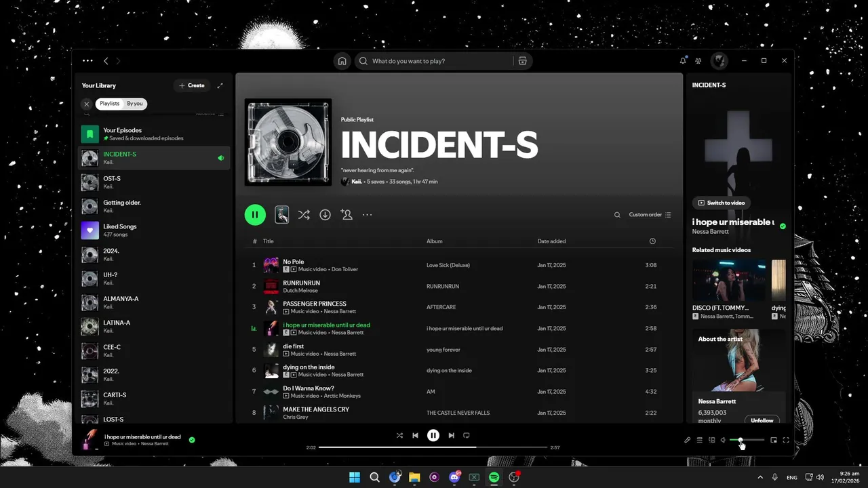This screenshot has height=488, width=868.
Task: Open the DISCO related music video thumbnail
Action: [x=729, y=280]
